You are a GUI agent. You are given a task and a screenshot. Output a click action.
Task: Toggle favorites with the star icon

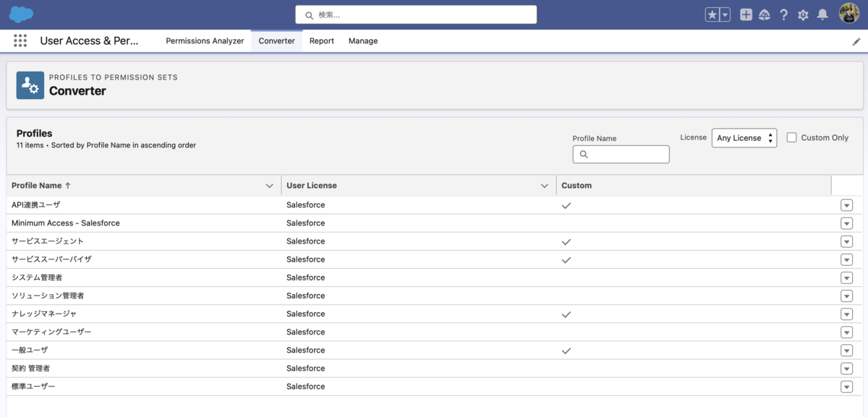point(712,14)
